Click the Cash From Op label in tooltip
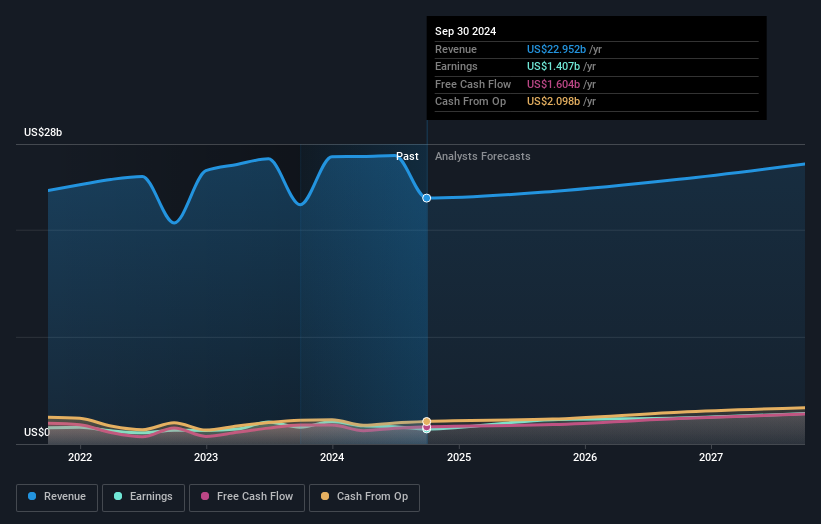This screenshot has height=524, width=821. coord(470,102)
